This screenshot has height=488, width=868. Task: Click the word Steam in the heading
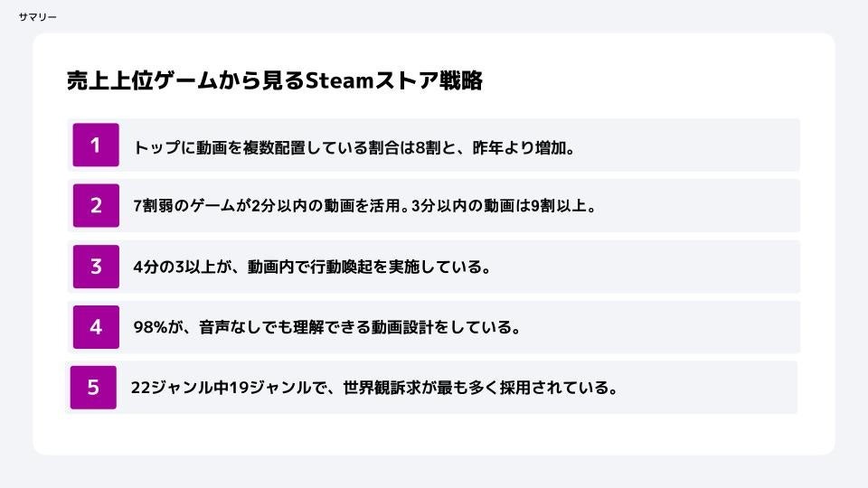[x=340, y=80]
